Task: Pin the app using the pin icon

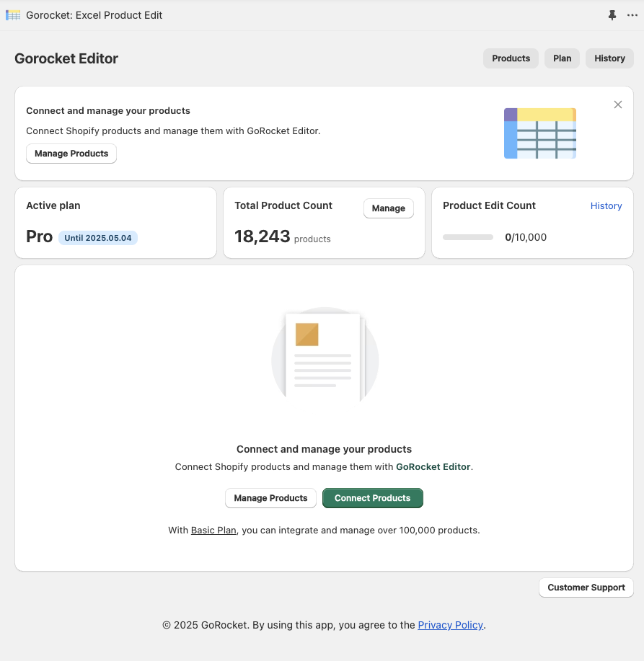Action: pyautogui.click(x=612, y=15)
